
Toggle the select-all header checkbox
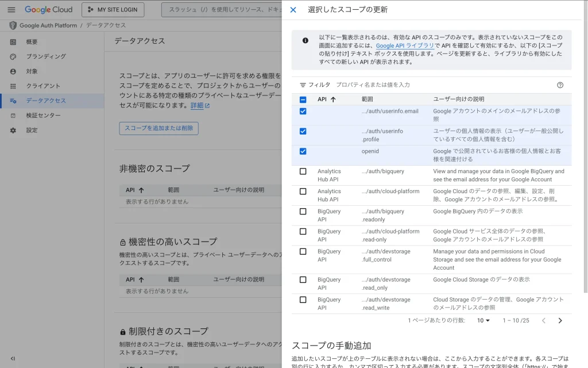pos(303,99)
